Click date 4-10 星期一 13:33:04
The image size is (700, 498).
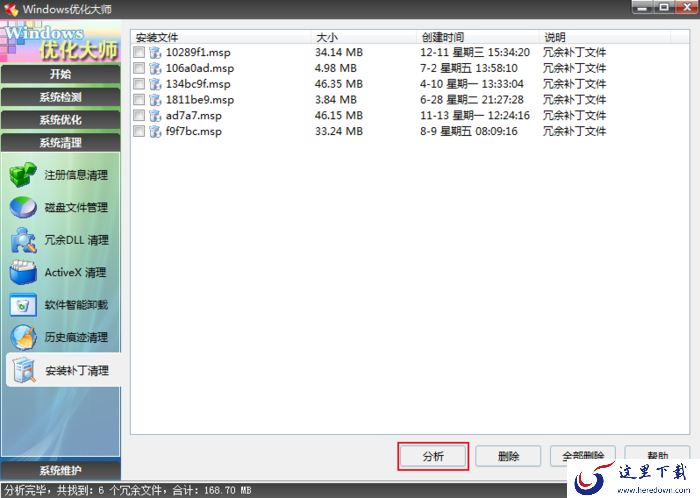(x=472, y=84)
